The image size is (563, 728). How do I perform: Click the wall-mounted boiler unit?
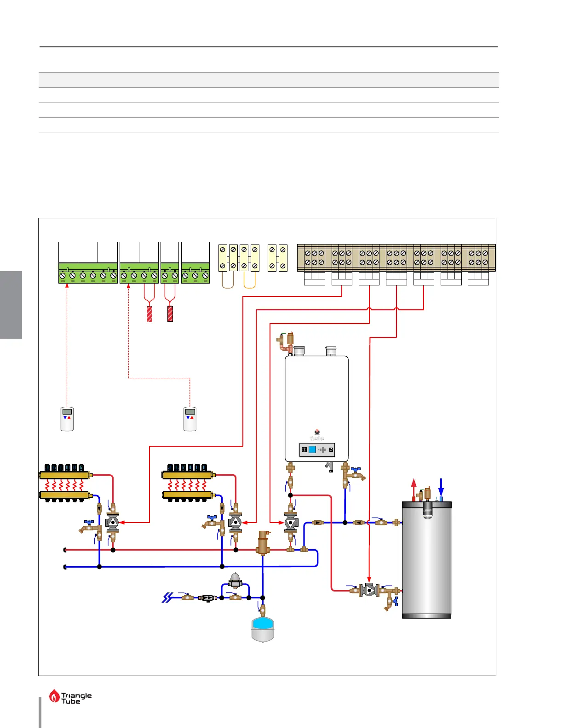click(x=316, y=408)
